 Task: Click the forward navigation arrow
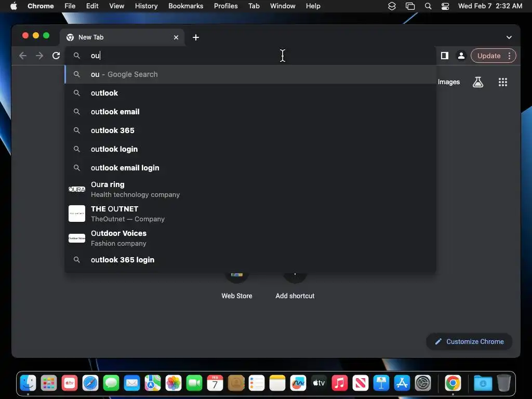click(39, 56)
